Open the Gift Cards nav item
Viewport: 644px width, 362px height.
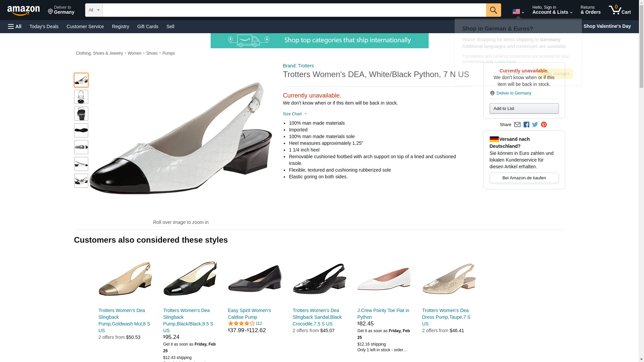coord(148,26)
